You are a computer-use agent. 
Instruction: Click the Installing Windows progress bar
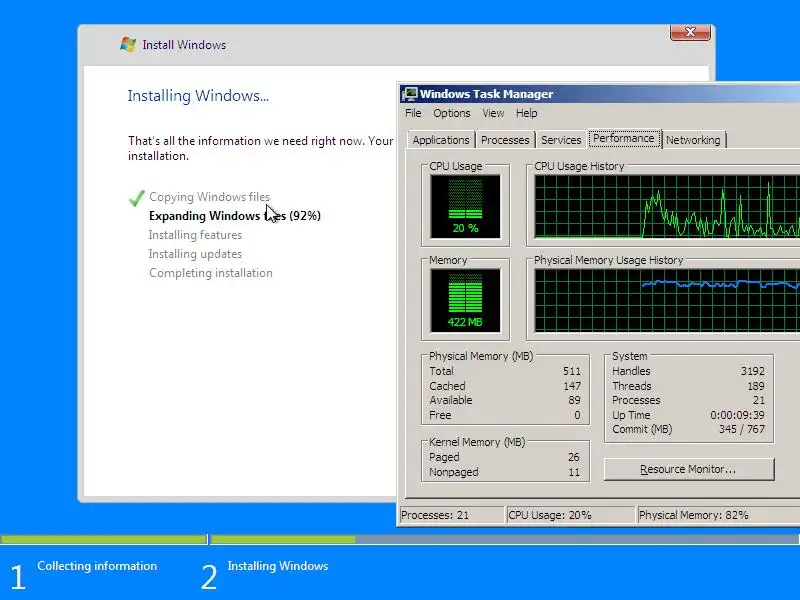pyautogui.click(x=505, y=539)
